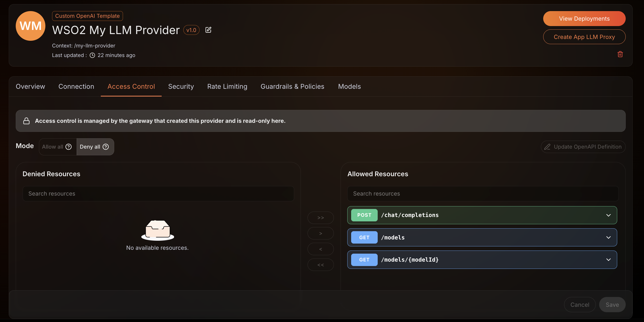The width and height of the screenshot is (644, 322).
Task: Click the WM avatar circle
Action: pyautogui.click(x=30, y=26)
